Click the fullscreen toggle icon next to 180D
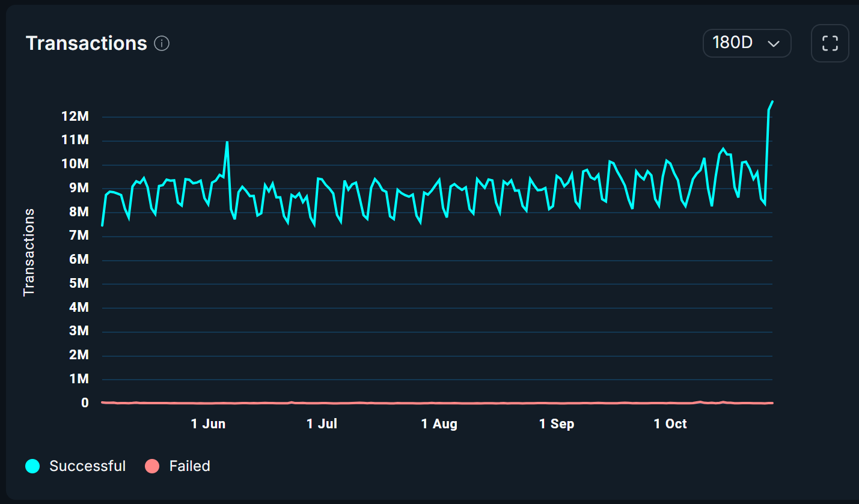 coord(830,43)
